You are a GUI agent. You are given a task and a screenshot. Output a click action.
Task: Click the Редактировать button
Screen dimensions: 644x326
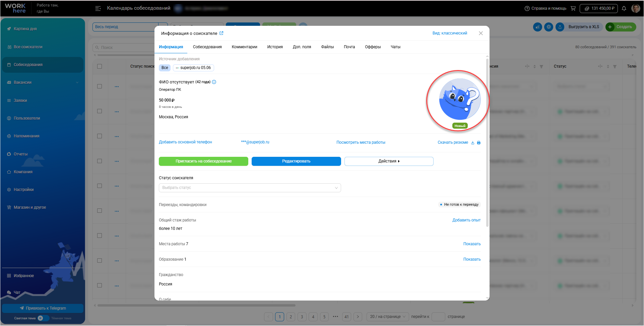click(296, 161)
